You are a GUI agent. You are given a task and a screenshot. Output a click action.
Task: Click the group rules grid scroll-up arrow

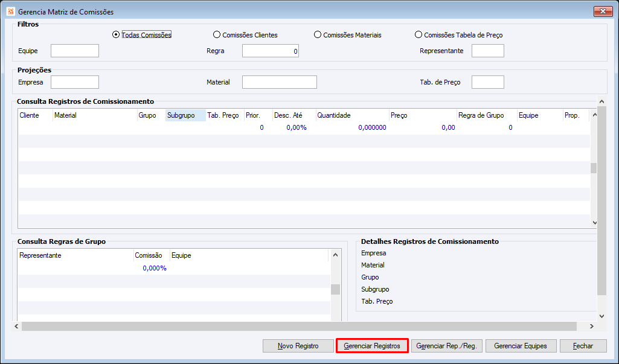click(x=335, y=255)
